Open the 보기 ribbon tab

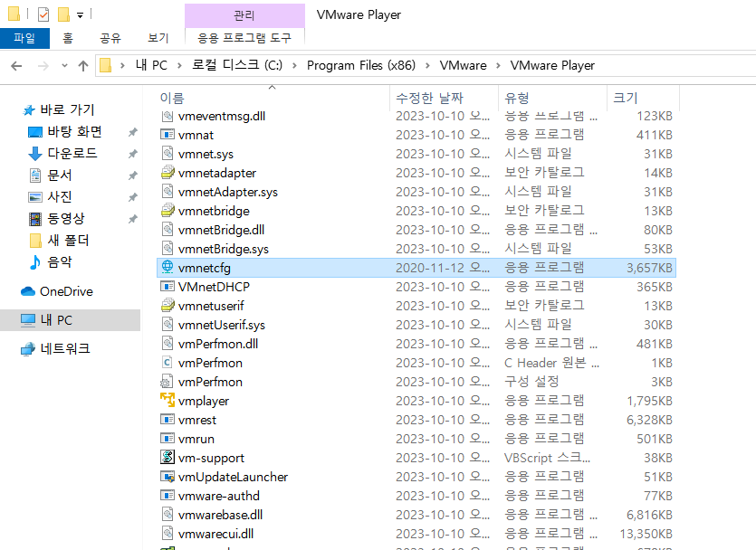click(x=158, y=38)
